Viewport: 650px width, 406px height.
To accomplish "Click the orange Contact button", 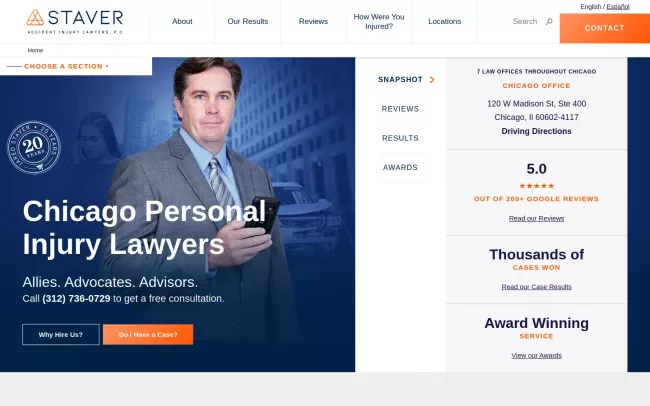I will [605, 28].
